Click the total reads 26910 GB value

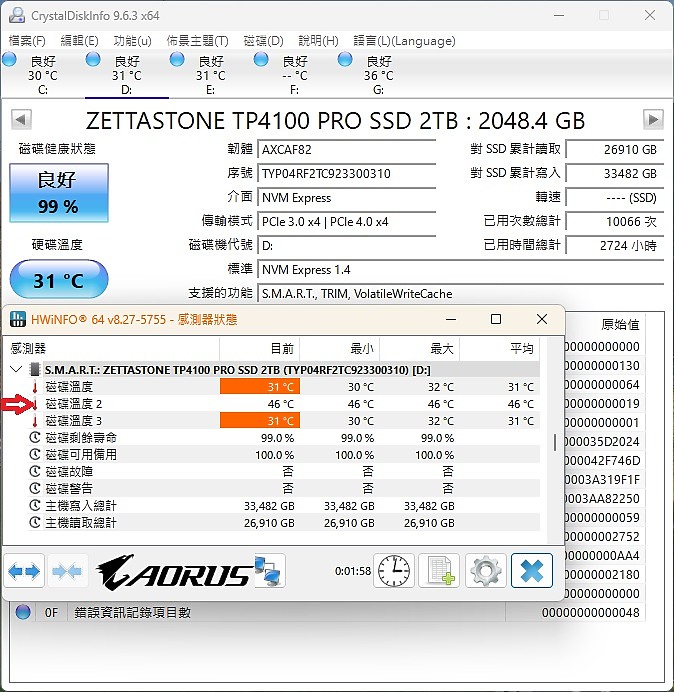[x=614, y=149]
